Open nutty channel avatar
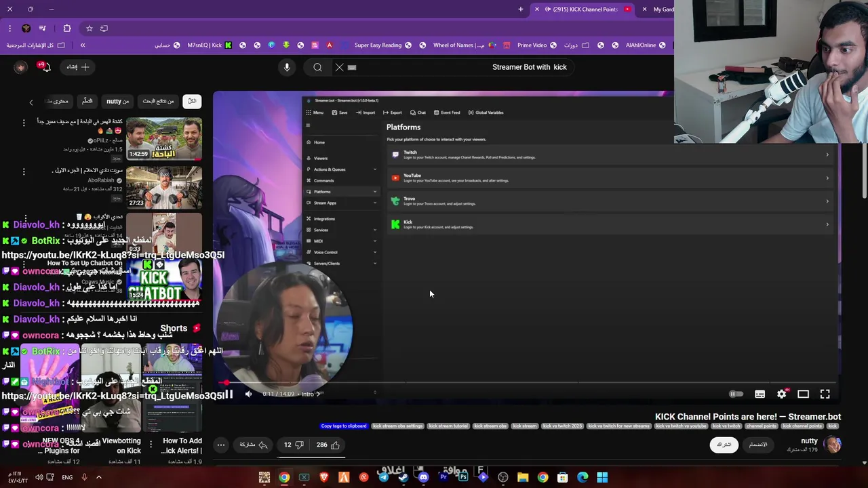This screenshot has width=868, height=488. tap(832, 445)
